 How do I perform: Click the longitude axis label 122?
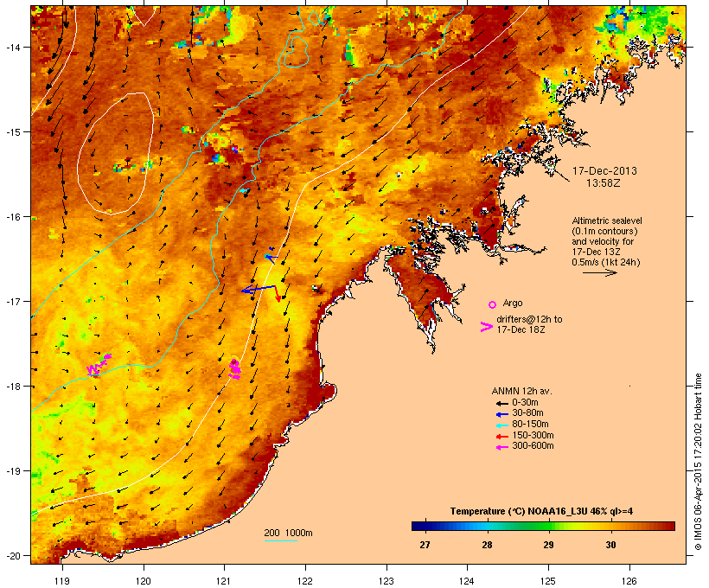pos(305,581)
